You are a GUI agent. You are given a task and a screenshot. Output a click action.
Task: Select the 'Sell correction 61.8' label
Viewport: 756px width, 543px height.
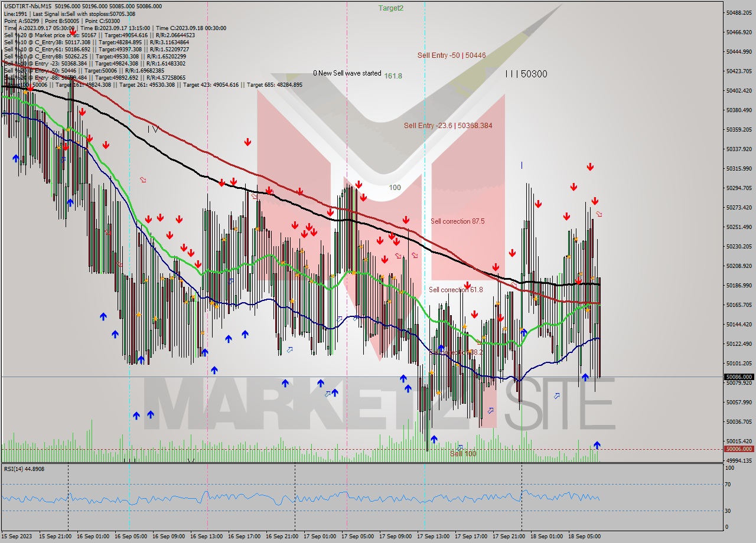click(455, 289)
